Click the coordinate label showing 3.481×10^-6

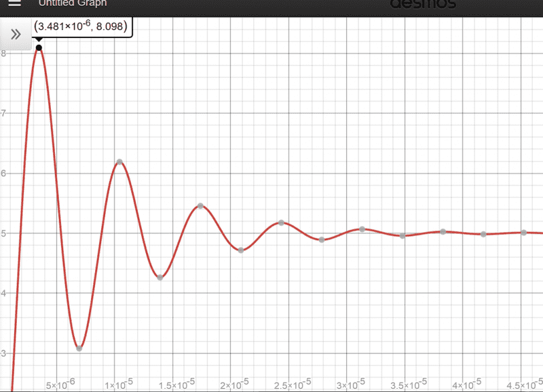point(82,28)
